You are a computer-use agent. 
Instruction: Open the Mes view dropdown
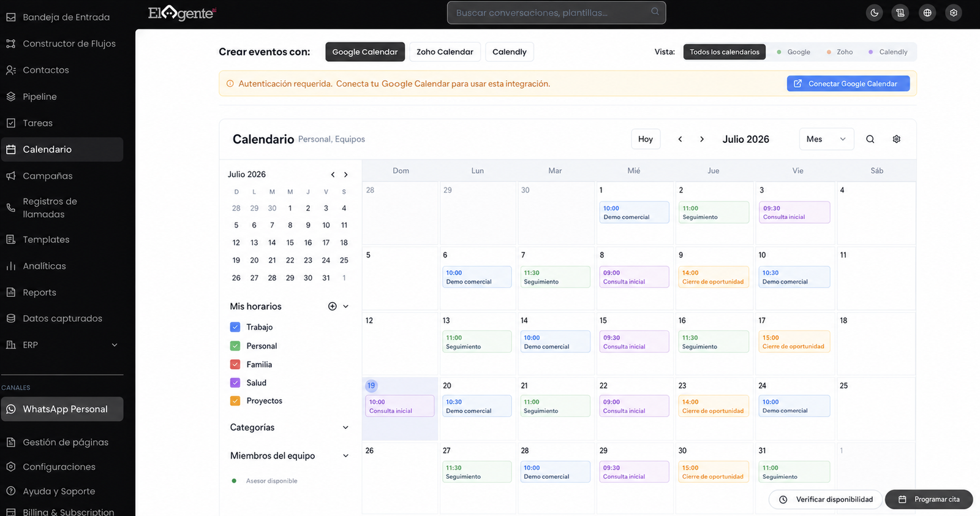point(826,139)
